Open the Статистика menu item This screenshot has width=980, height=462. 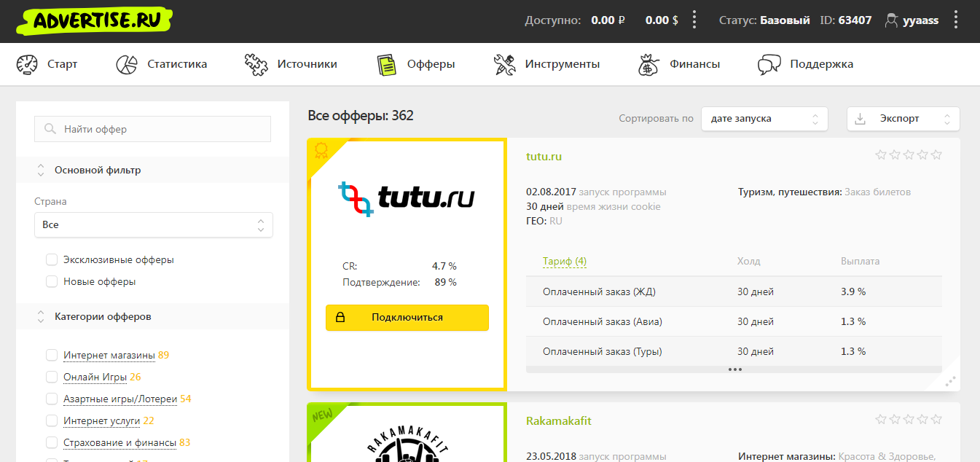(162, 64)
